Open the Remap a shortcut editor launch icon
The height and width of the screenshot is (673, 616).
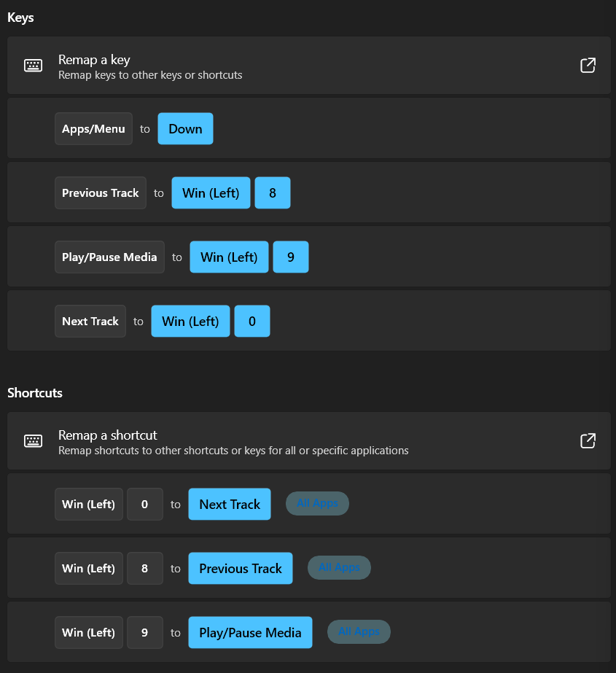(588, 440)
